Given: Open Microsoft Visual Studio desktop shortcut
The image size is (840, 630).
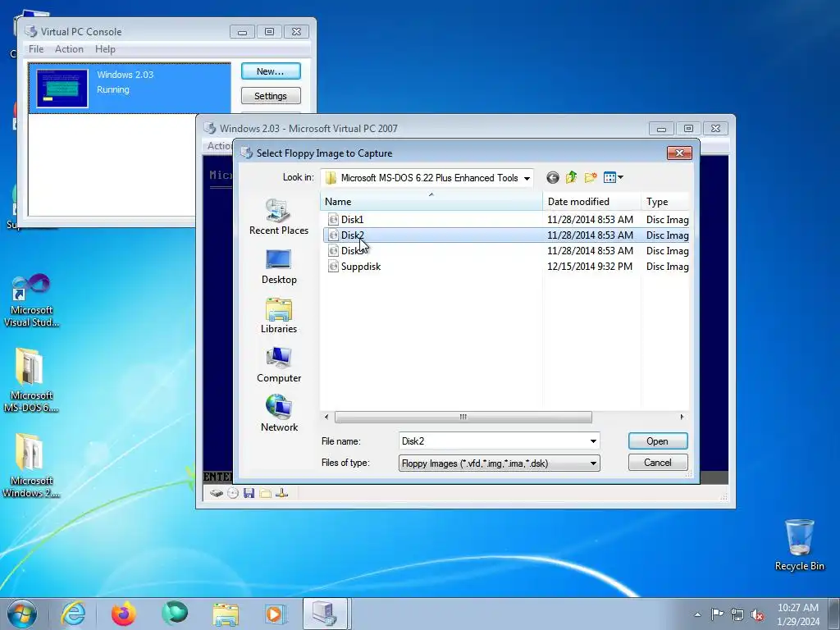Looking at the screenshot, I should point(31,301).
